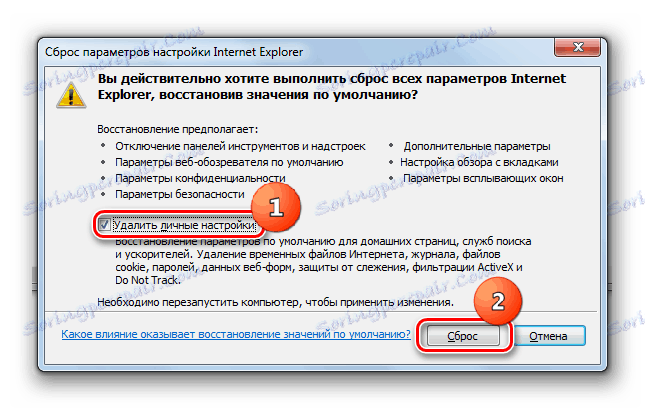Click 'Отключение панелей инструментов и надстроек' text
The height and width of the screenshot is (409, 645).
(240, 146)
